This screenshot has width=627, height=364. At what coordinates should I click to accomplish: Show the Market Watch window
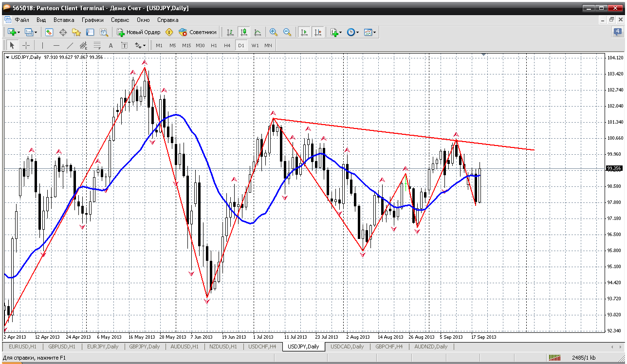click(x=49, y=32)
